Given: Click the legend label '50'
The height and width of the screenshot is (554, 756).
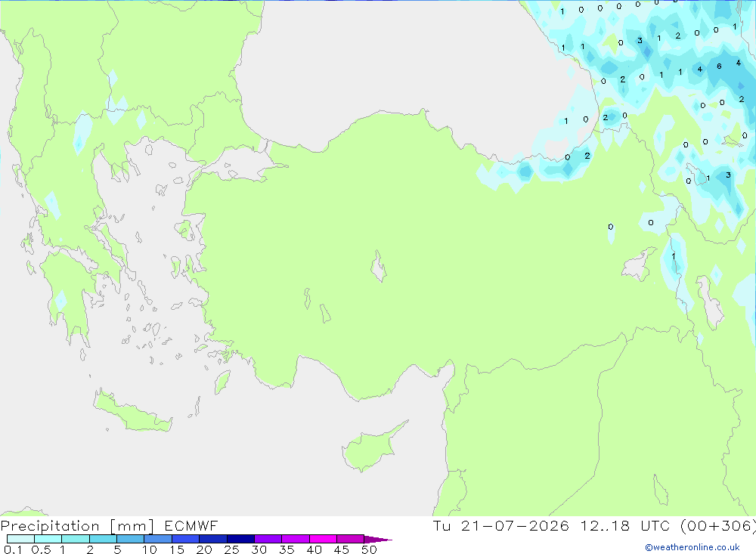Looking at the screenshot, I should pyautogui.click(x=370, y=549).
